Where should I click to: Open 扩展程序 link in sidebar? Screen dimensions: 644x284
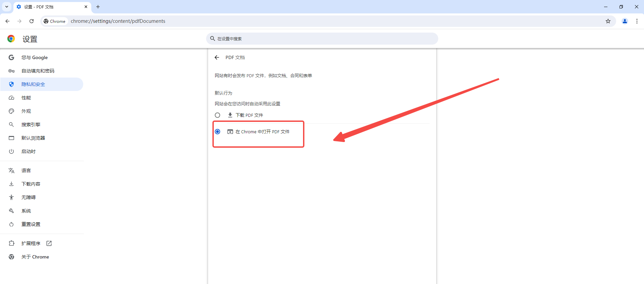[42, 243]
